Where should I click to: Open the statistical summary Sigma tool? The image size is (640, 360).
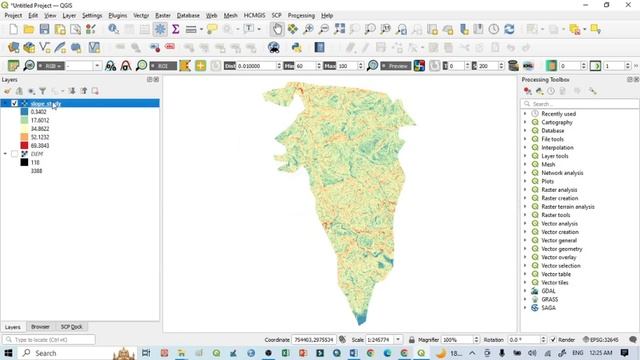[176, 29]
